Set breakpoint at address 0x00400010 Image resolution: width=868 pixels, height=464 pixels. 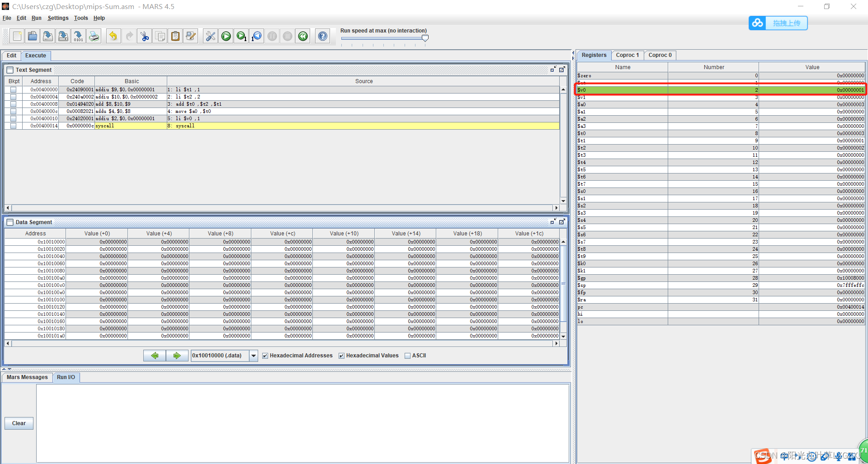(x=13, y=118)
